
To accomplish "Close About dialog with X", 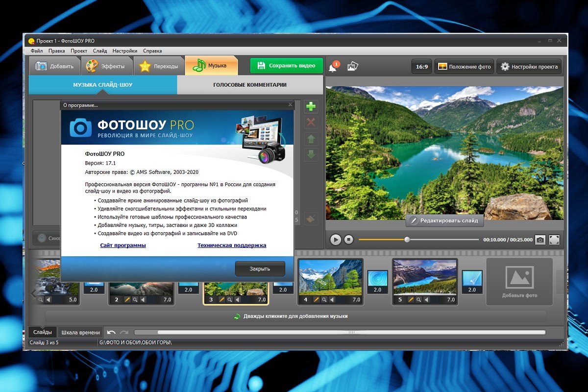I will point(290,104).
